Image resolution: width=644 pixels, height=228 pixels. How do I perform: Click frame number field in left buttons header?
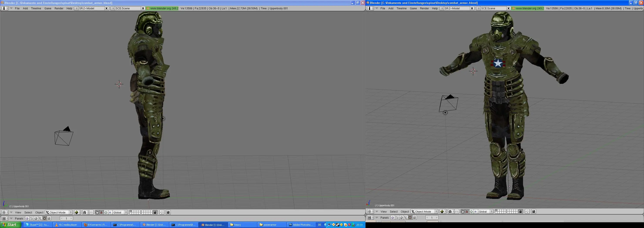coord(67,218)
